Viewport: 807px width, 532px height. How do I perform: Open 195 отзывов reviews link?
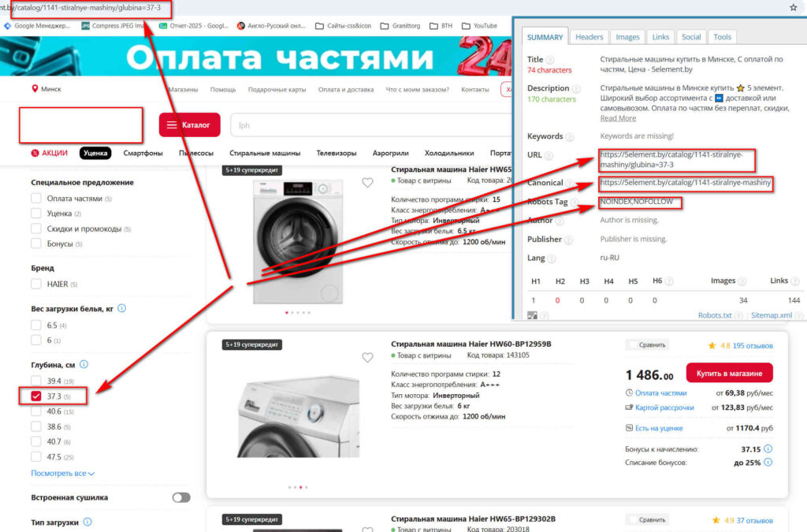753,345
